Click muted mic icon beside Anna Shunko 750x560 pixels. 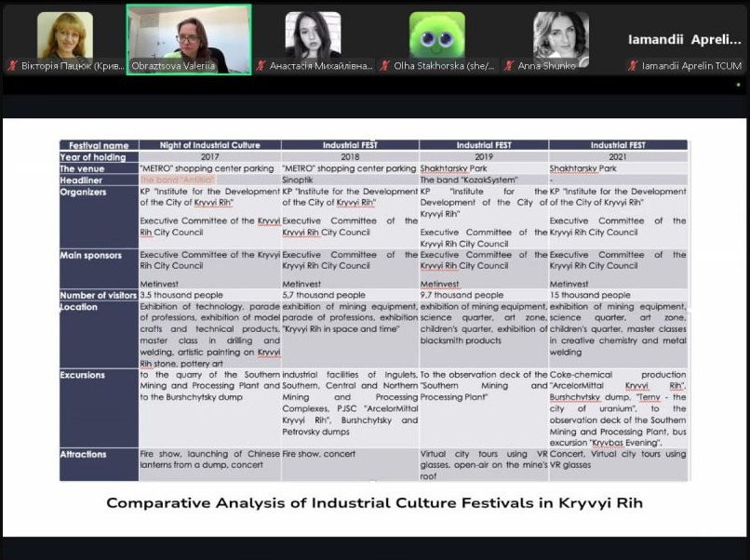point(509,66)
